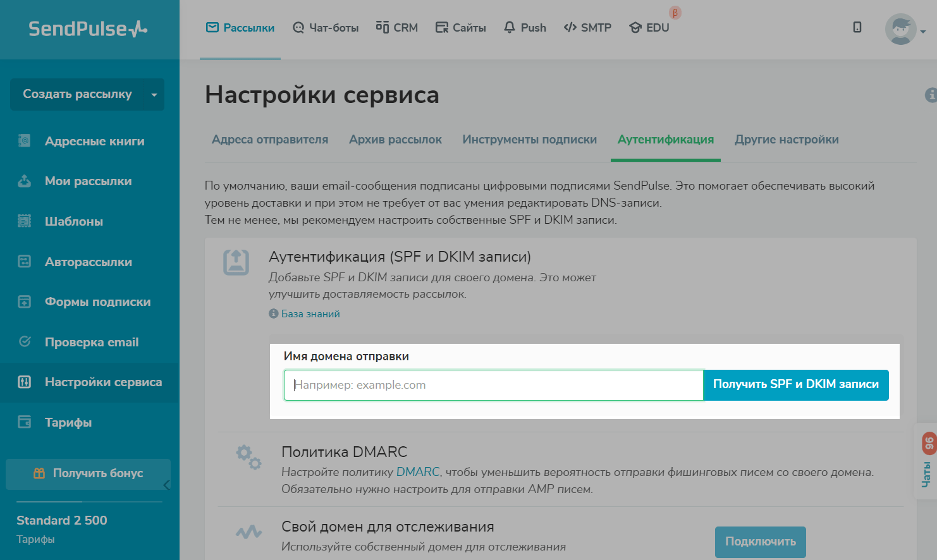Focus the Имя домена отправки input field
Screen dimensions: 937x560
(494, 385)
